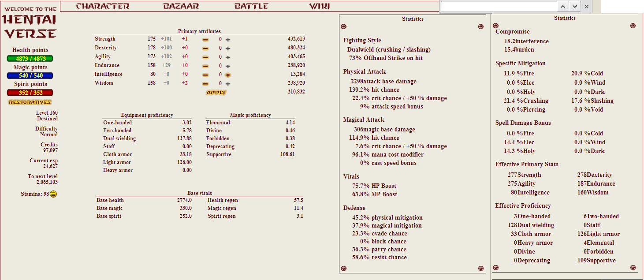Screen dimensions: 644x280
Task: Increase Agility with its plus button
Action: coord(228,57)
